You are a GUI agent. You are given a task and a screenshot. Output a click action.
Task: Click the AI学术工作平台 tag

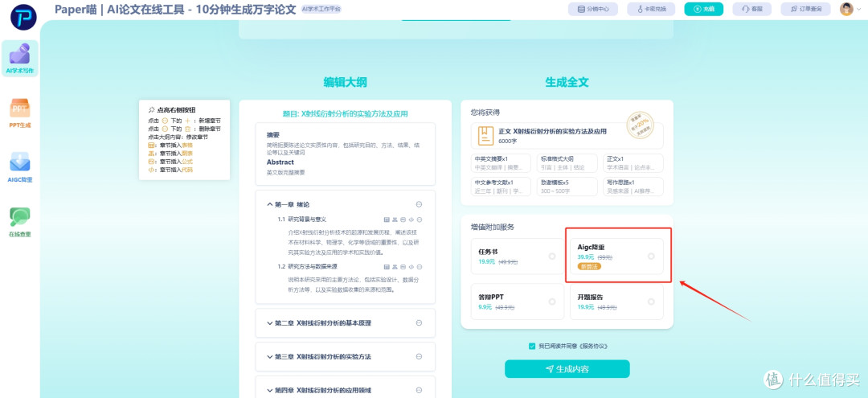322,10
